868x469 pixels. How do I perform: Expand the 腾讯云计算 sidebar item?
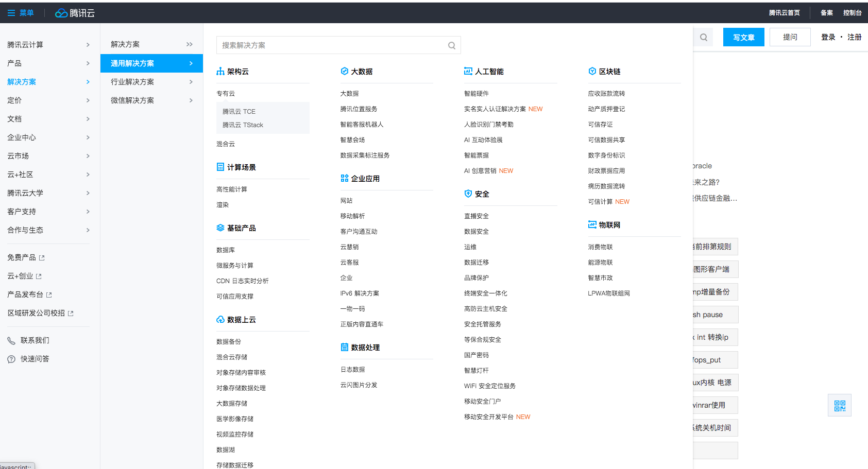coord(88,45)
